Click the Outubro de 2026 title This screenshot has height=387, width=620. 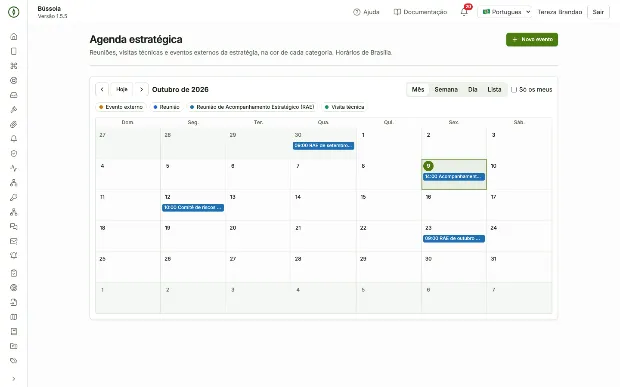[180, 90]
